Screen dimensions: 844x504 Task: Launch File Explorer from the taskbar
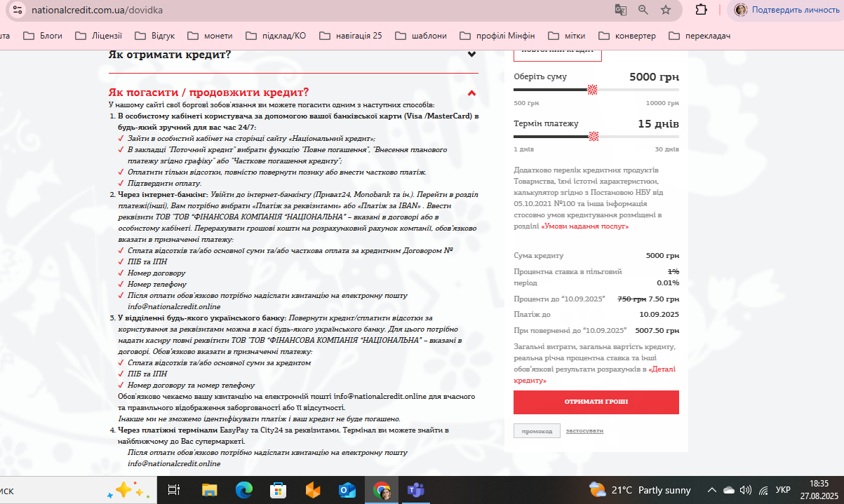pyautogui.click(x=210, y=491)
